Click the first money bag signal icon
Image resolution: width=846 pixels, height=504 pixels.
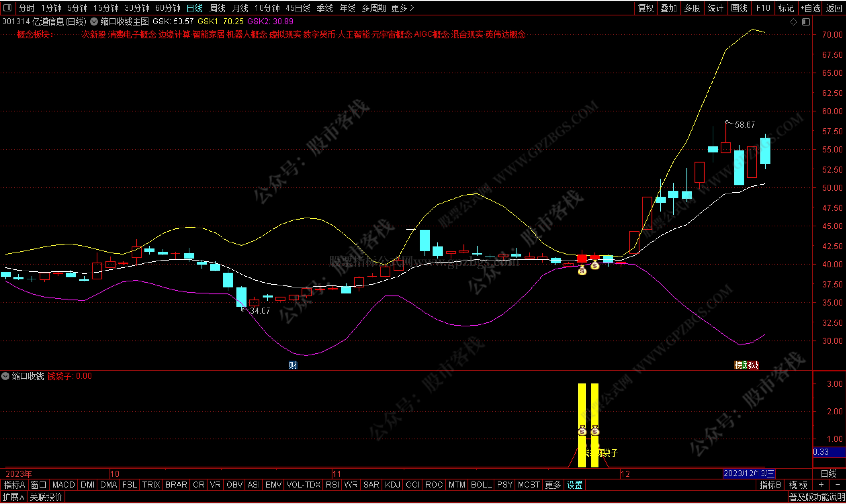click(x=582, y=271)
